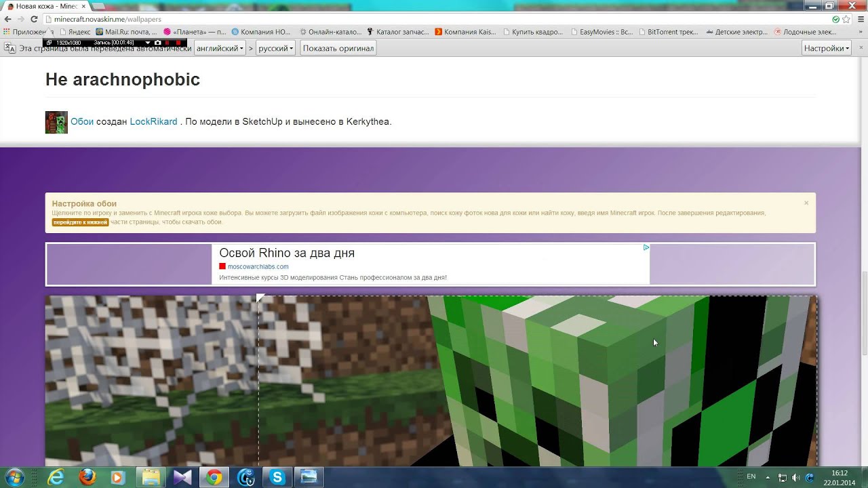Open the Обои link

click(82, 122)
